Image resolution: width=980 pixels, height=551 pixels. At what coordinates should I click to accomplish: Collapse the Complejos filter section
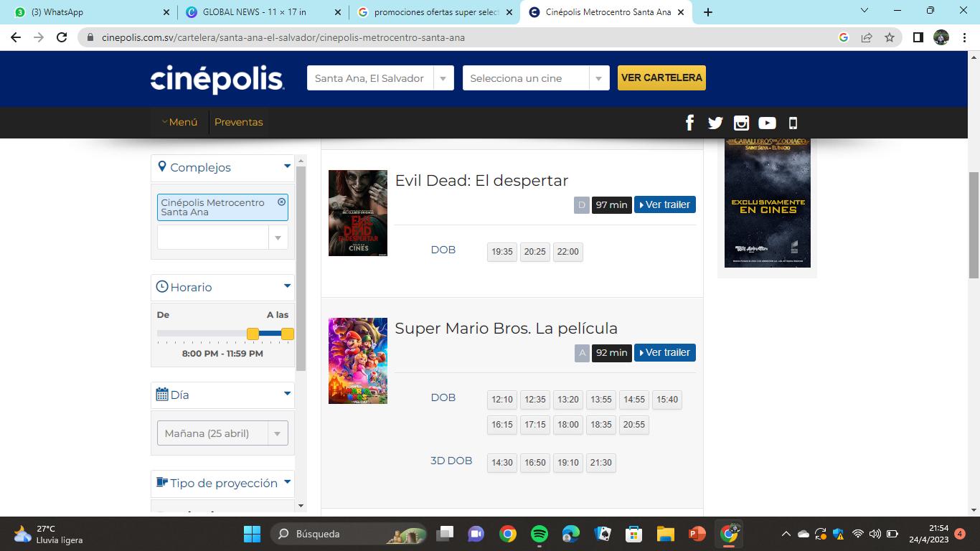tap(287, 167)
